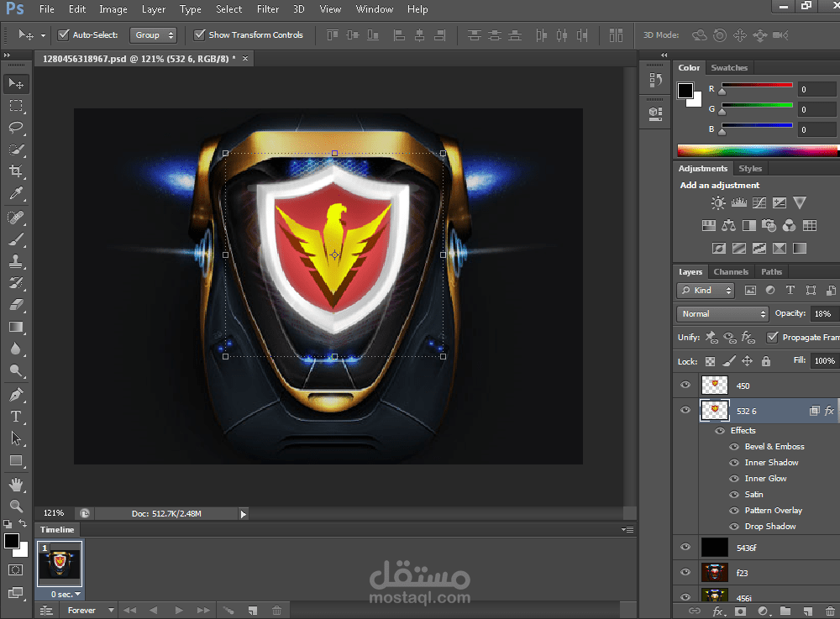Screen dimensions: 840x619
Task: Play the timeline animation
Action: coord(179,610)
